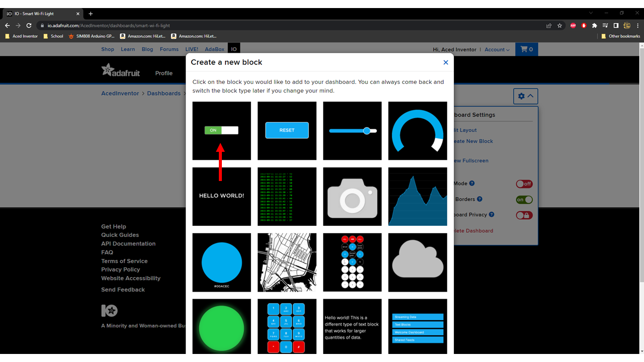Open the Block Borders help icon

[x=479, y=199]
